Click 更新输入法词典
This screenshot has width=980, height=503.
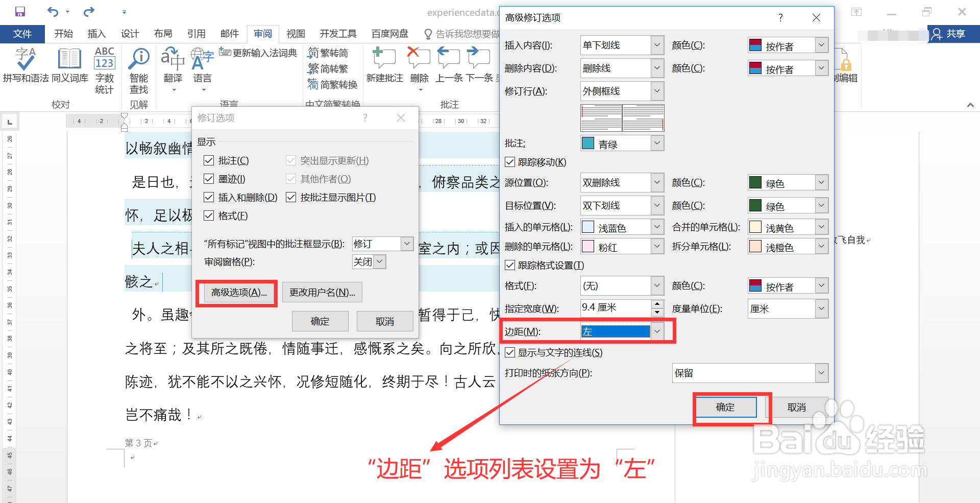(x=258, y=53)
